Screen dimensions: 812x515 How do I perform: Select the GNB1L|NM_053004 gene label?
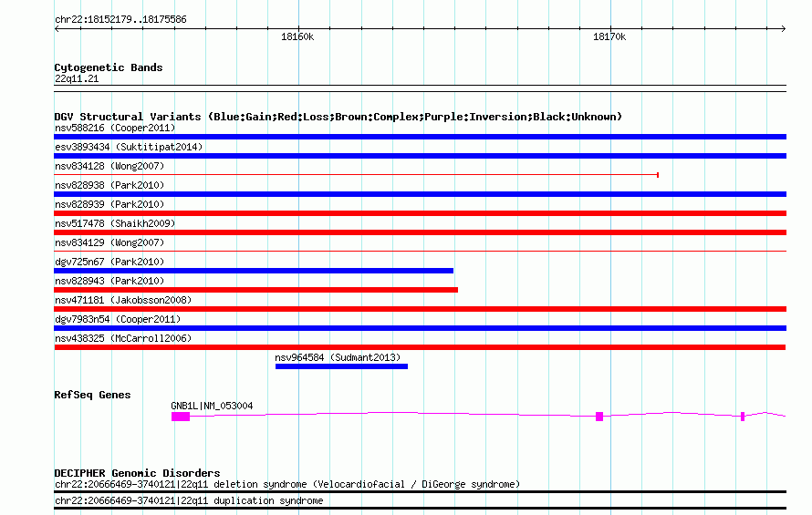tap(212, 406)
